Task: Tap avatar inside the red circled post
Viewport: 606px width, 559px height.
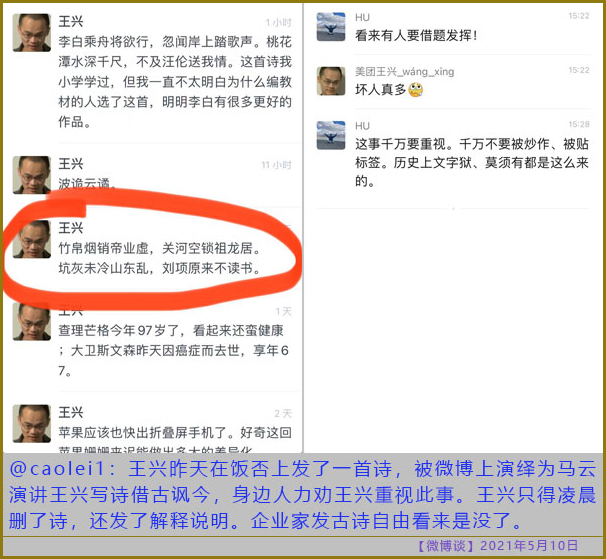Action: [x=32, y=239]
